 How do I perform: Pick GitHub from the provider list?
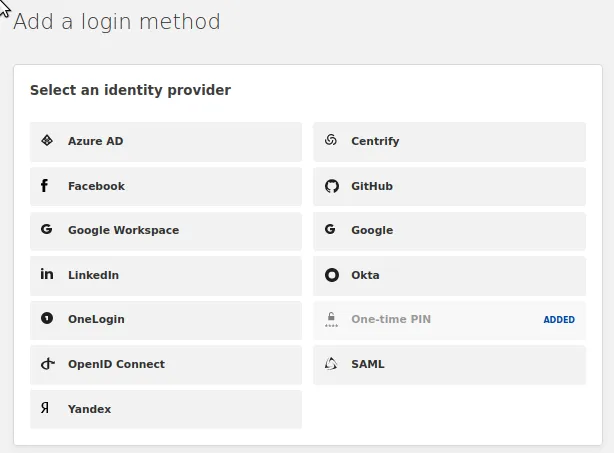[x=450, y=187]
